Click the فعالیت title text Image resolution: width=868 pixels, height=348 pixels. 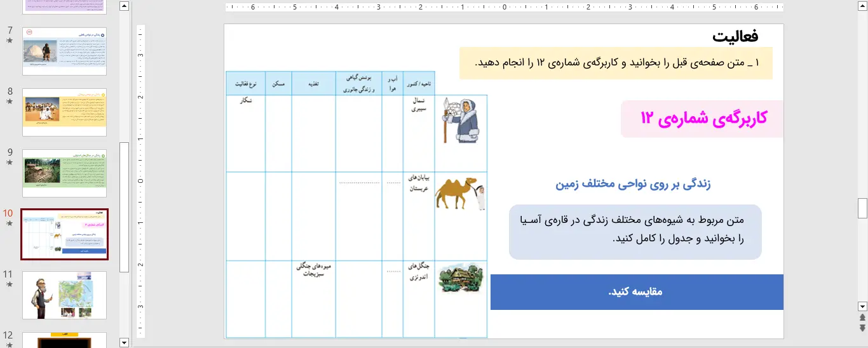coord(735,36)
